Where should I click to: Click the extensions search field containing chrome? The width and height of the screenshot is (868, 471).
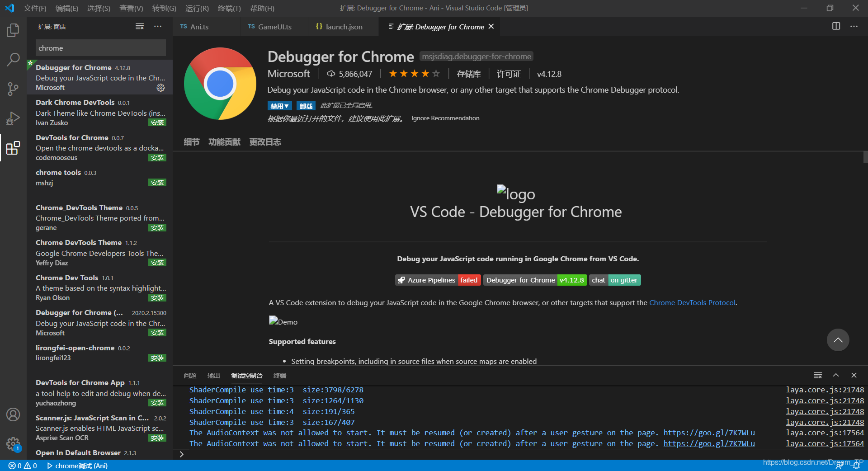(x=100, y=48)
